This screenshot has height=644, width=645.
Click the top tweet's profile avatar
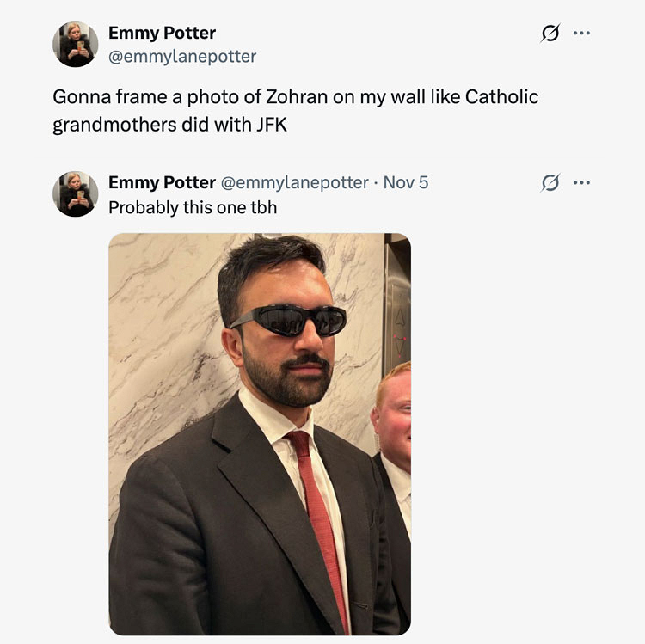(x=75, y=44)
